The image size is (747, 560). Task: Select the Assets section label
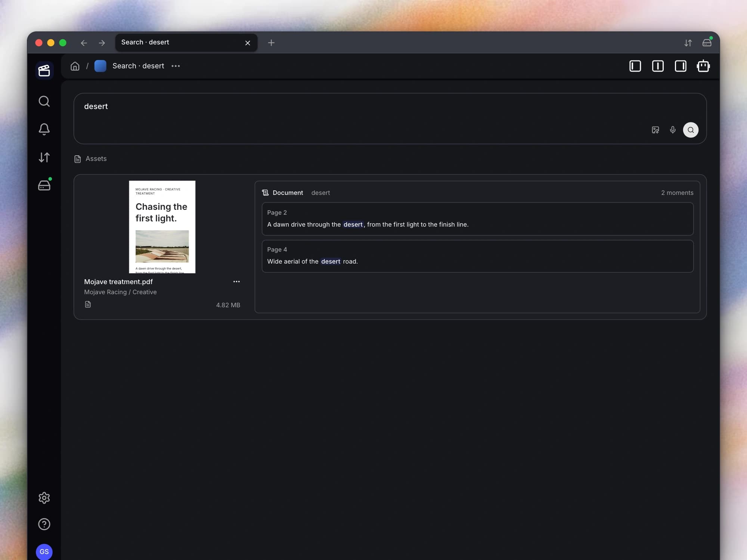pos(96,159)
